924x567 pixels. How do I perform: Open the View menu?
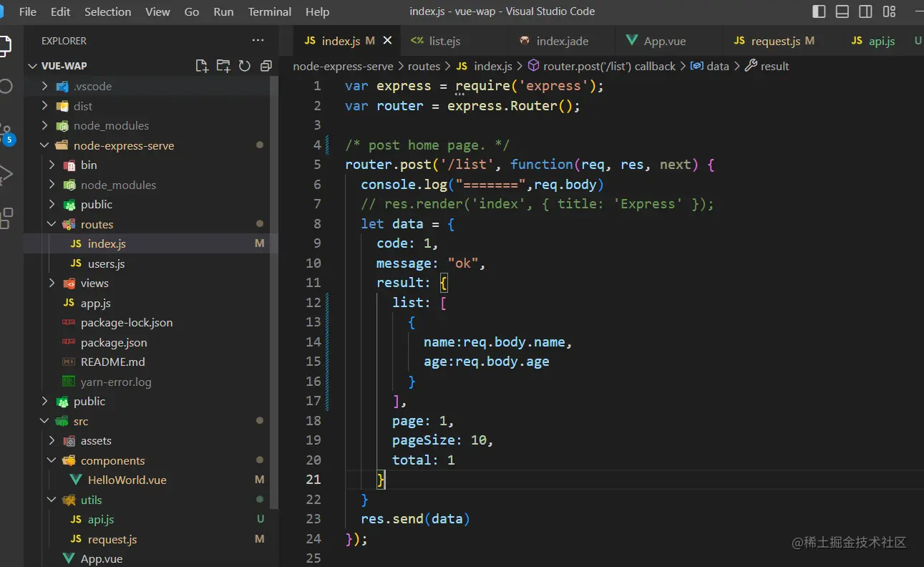[157, 12]
